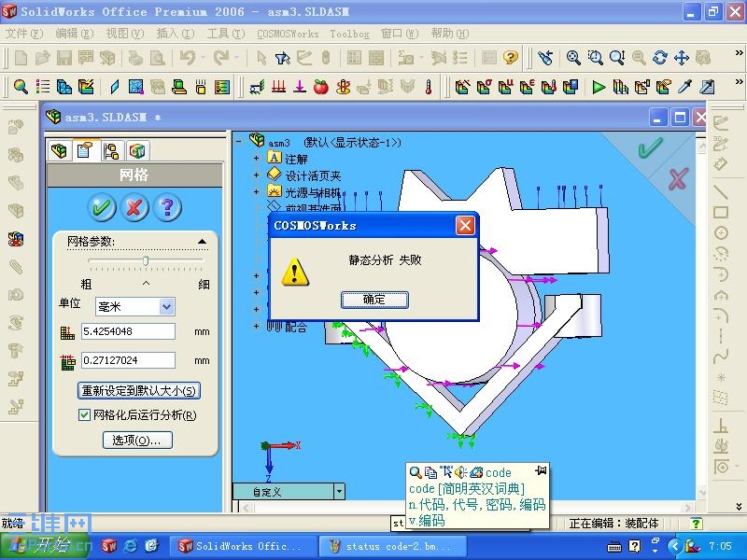
Task: Open the Toolbox menu
Action: click(349, 34)
